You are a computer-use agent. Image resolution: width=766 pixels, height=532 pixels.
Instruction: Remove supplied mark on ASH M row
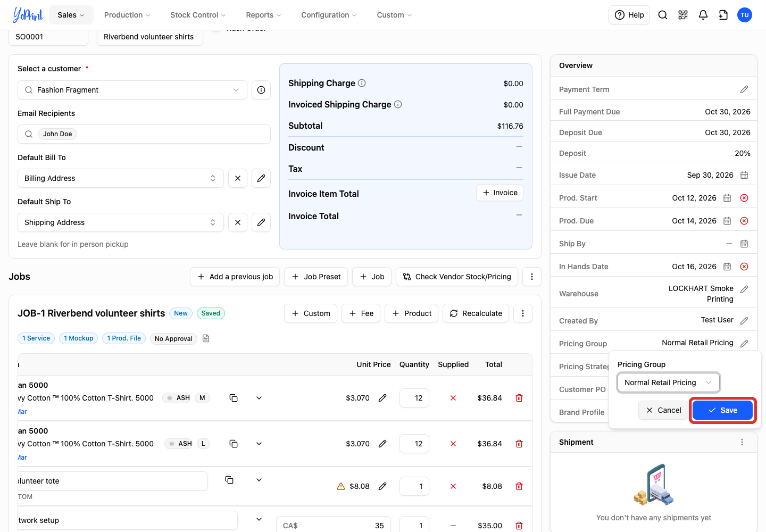[453, 398]
